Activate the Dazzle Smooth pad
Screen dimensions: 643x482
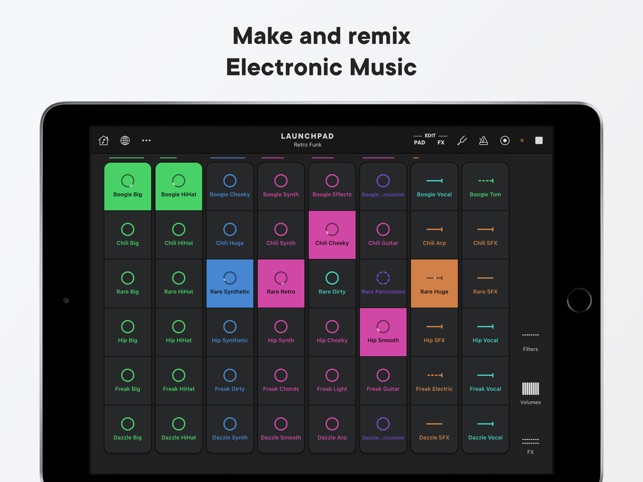point(281,429)
